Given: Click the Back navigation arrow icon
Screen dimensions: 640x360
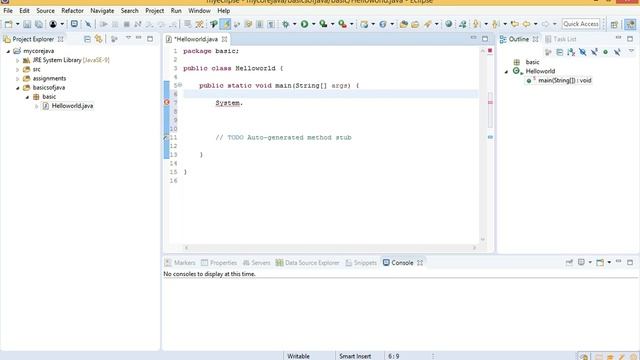Looking at the screenshot, I should tap(527, 24).
